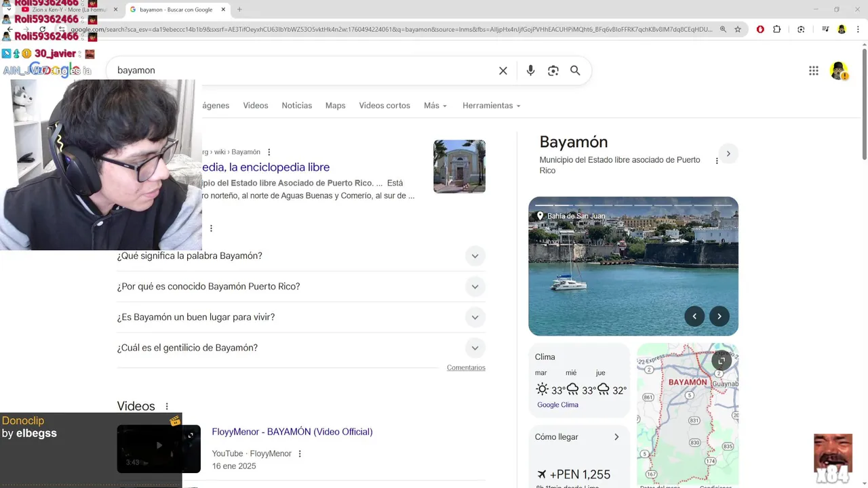Open the Bahía de San Juan photo
868x488 pixels.
click(633, 266)
